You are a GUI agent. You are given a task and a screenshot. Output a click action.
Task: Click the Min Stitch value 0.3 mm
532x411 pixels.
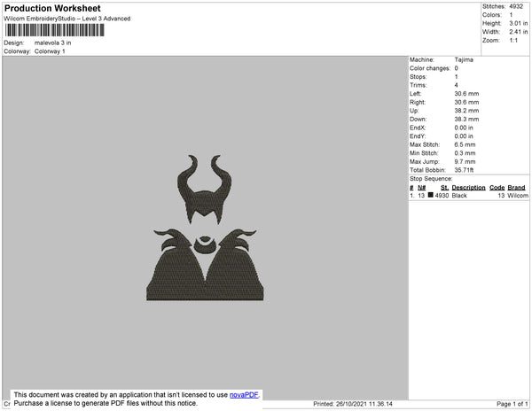coord(465,153)
